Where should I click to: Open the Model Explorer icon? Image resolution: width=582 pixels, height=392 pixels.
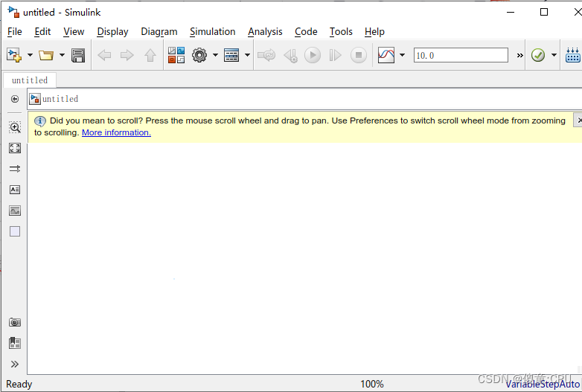231,55
